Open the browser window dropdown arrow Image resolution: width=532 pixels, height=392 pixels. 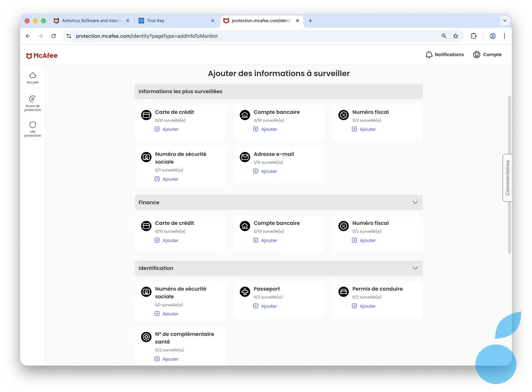coord(505,20)
